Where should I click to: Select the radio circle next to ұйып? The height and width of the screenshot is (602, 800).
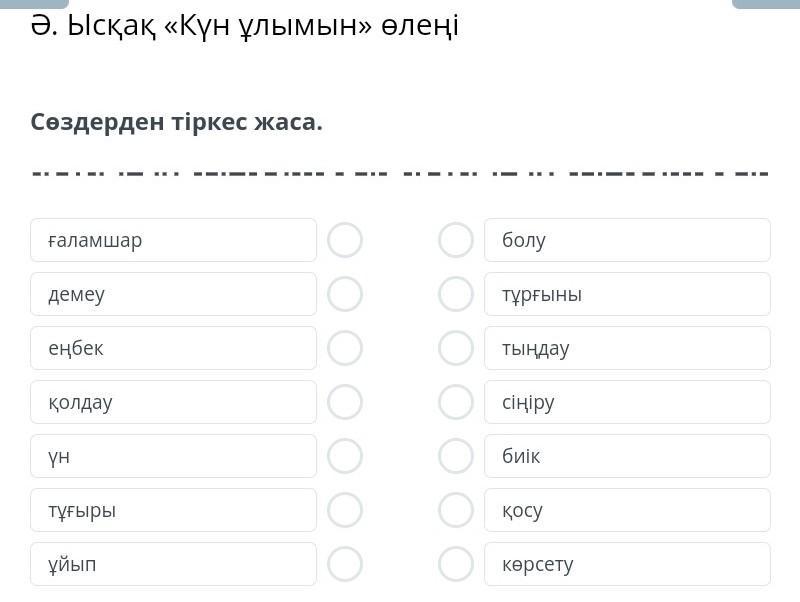pyautogui.click(x=345, y=564)
